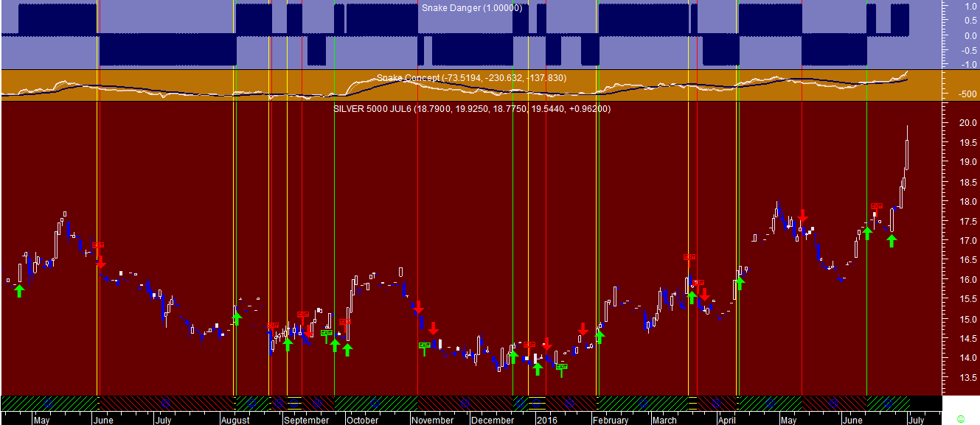Image resolution: width=980 pixels, height=425 pixels.
Task: Click green buy arrow in early June 2016
Action: click(x=868, y=233)
